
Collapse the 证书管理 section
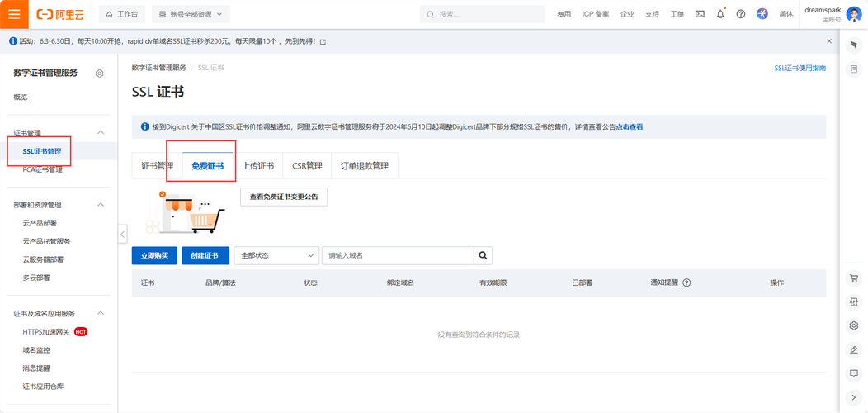[x=101, y=132]
